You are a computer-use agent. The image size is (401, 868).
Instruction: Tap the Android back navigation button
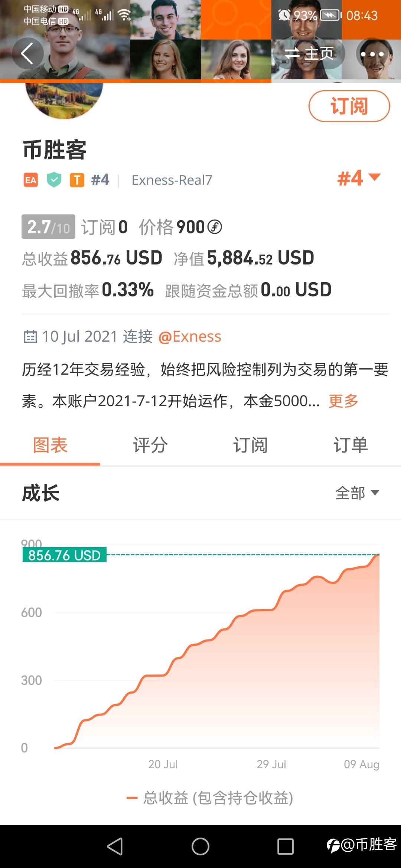[115, 846]
